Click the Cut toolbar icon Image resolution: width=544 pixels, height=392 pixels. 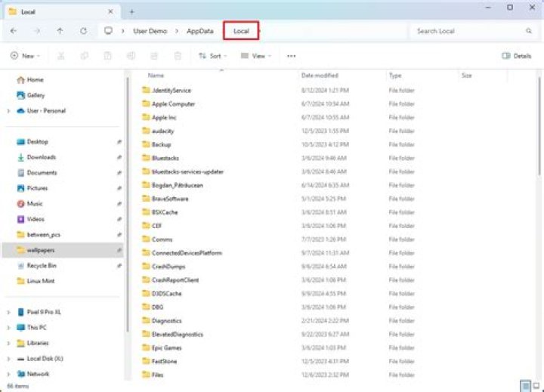[61, 56]
